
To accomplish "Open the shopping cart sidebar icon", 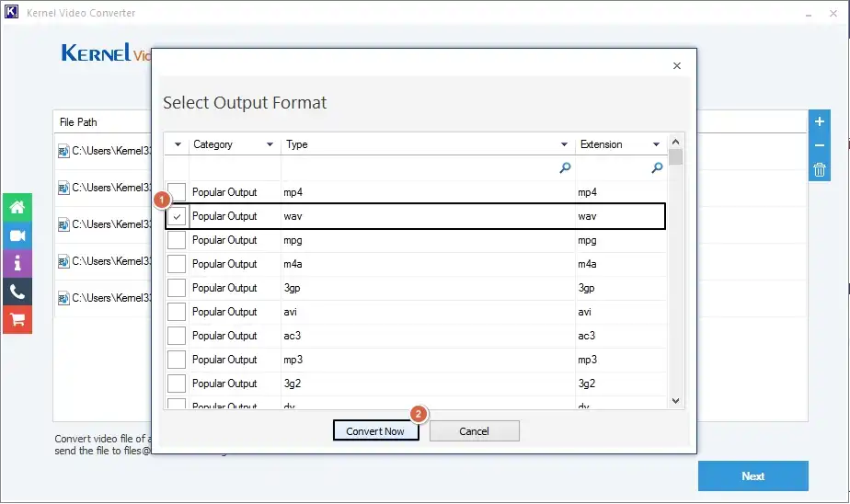I will pos(17,320).
